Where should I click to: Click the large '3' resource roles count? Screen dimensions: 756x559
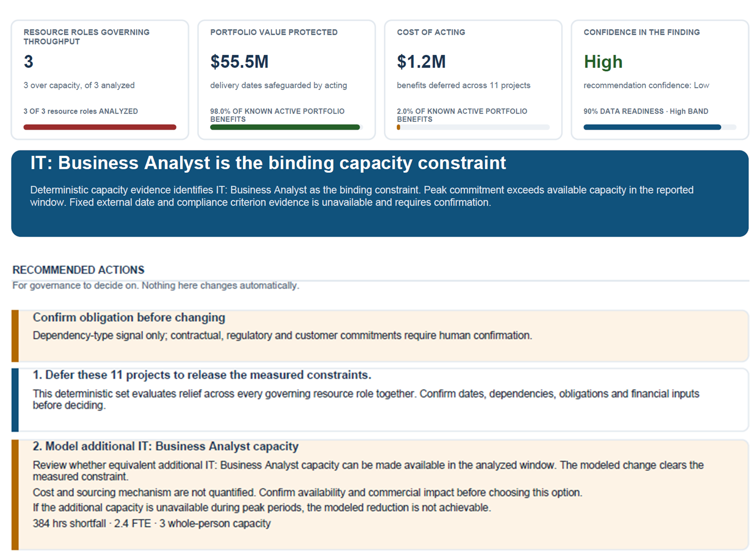pyautogui.click(x=28, y=62)
